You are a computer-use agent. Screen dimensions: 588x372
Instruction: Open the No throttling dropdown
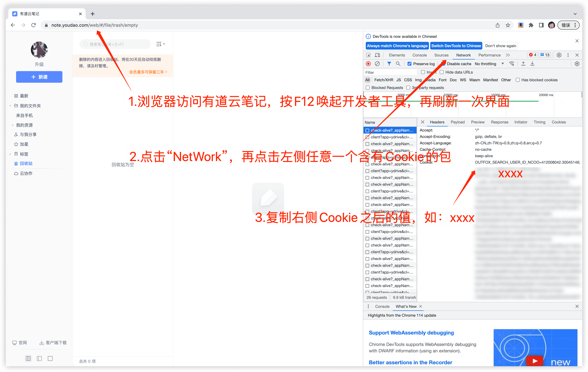(x=489, y=64)
